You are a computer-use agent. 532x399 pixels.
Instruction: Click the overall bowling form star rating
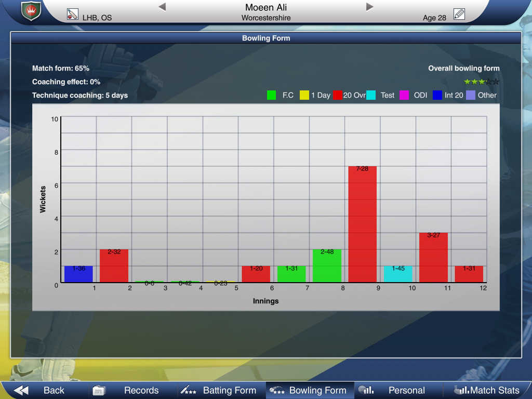coord(481,82)
